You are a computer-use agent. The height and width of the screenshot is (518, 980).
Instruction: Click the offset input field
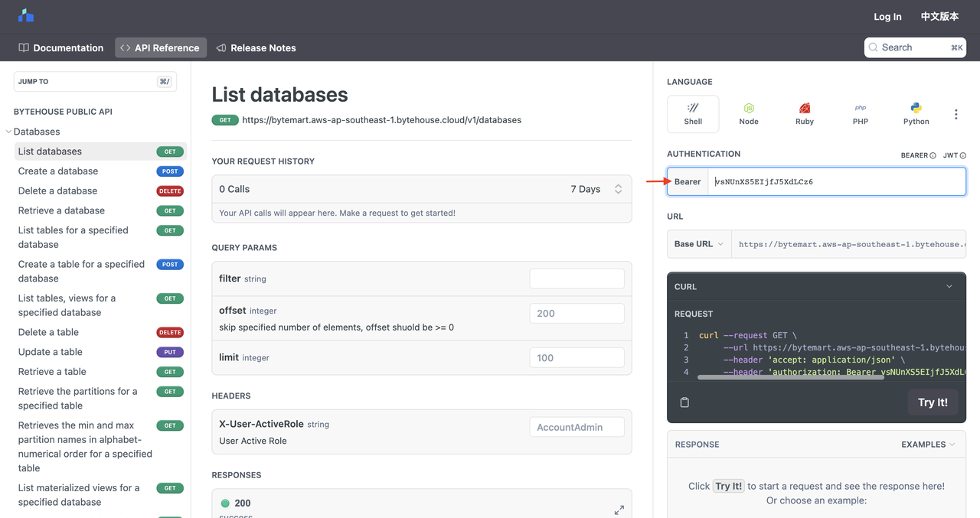point(577,313)
